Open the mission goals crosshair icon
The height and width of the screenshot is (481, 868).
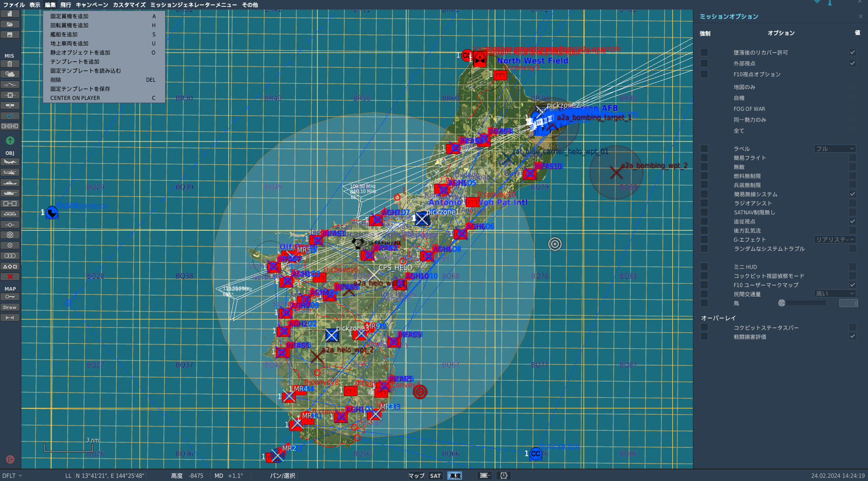[10, 95]
